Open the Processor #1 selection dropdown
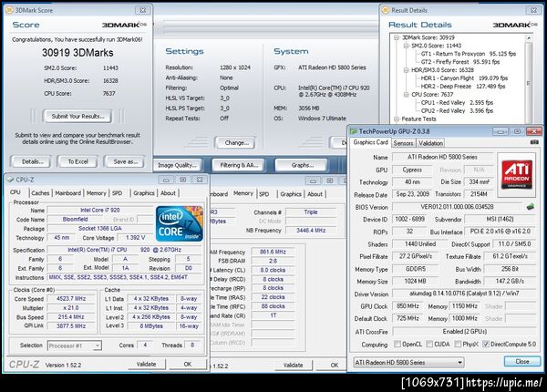Screen dimensions: 547x392 (75, 346)
